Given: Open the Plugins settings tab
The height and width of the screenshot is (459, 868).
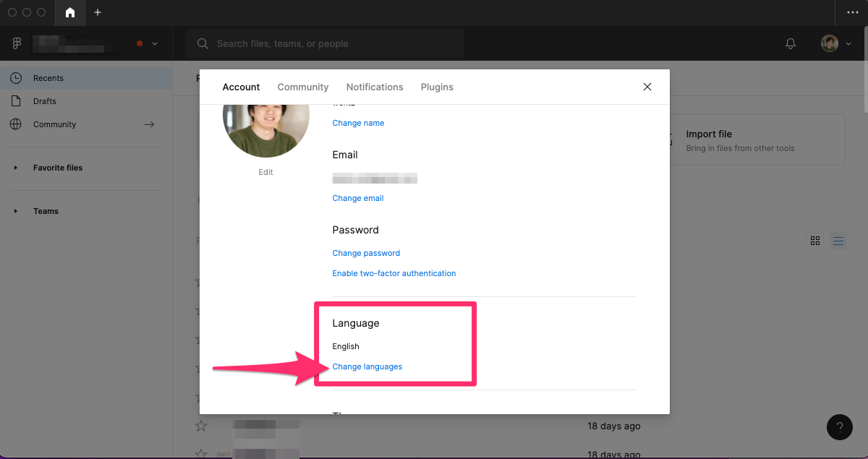Looking at the screenshot, I should click(437, 87).
